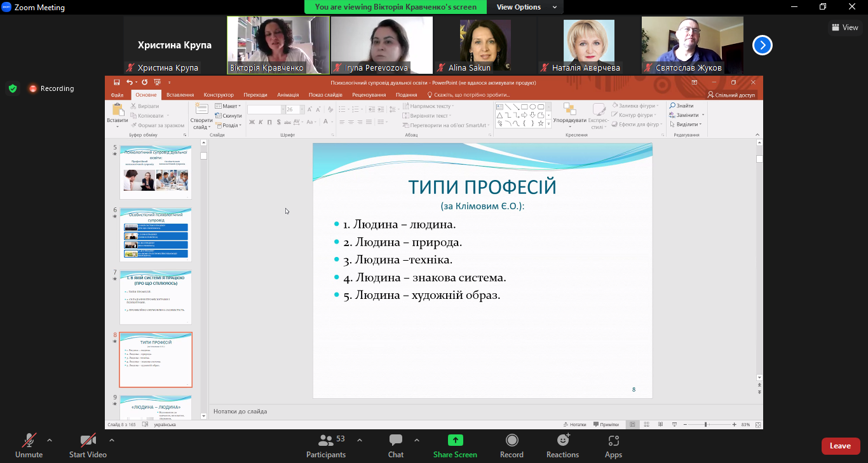Start the video camera
868x463 pixels.
pos(88,445)
